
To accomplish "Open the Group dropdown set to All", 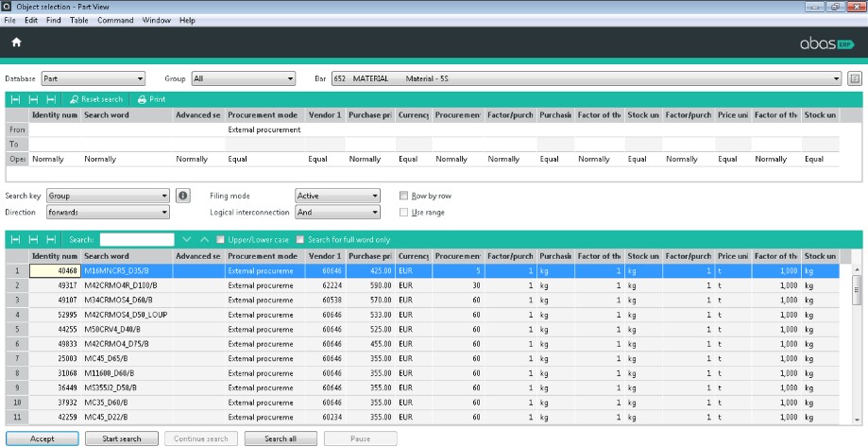I will click(x=244, y=78).
